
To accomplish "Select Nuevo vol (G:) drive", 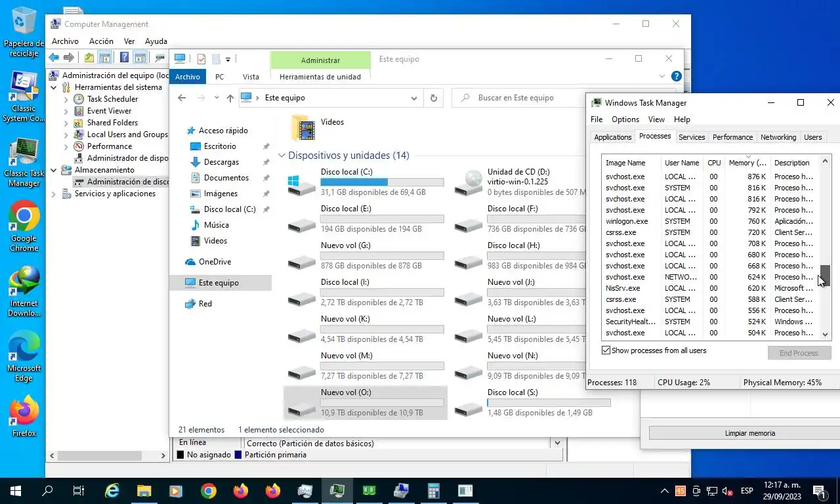I will tap(366, 255).
